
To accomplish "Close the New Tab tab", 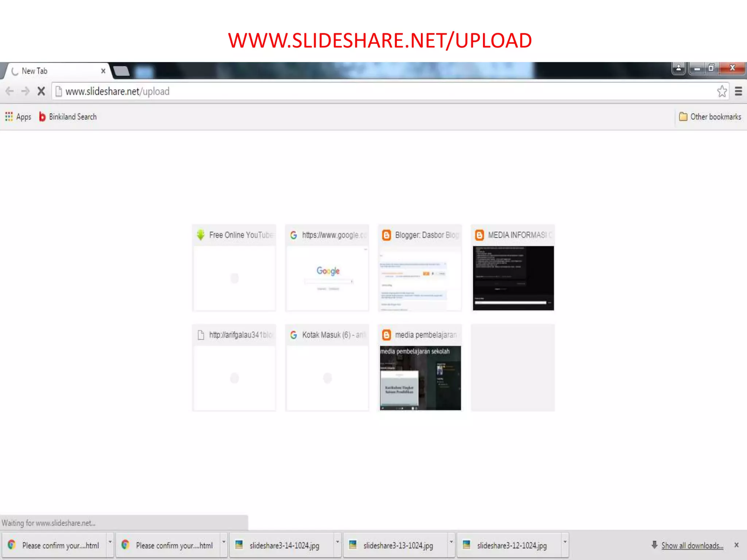I will point(103,71).
